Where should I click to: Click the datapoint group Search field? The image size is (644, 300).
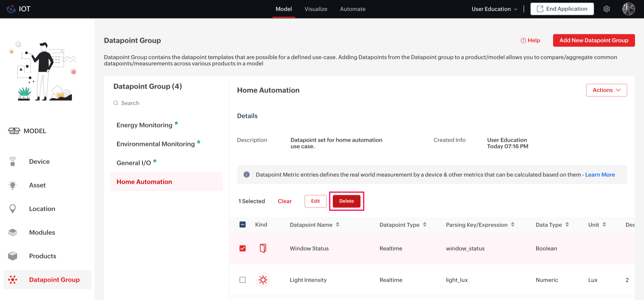[x=130, y=103]
